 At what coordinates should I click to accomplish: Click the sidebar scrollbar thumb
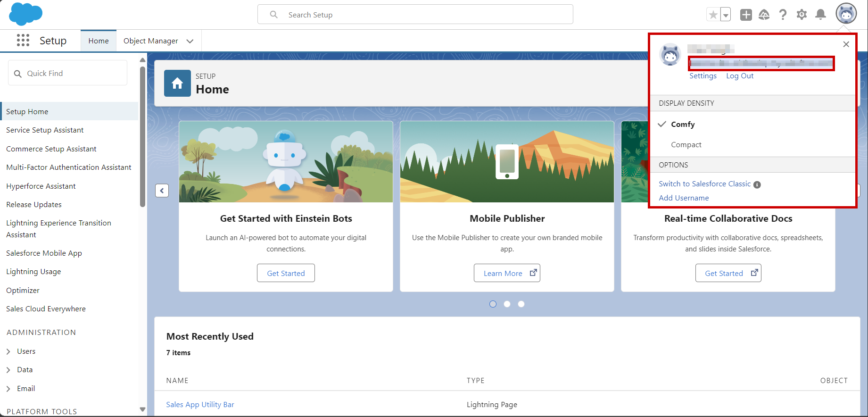pyautogui.click(x=142, y=137)
